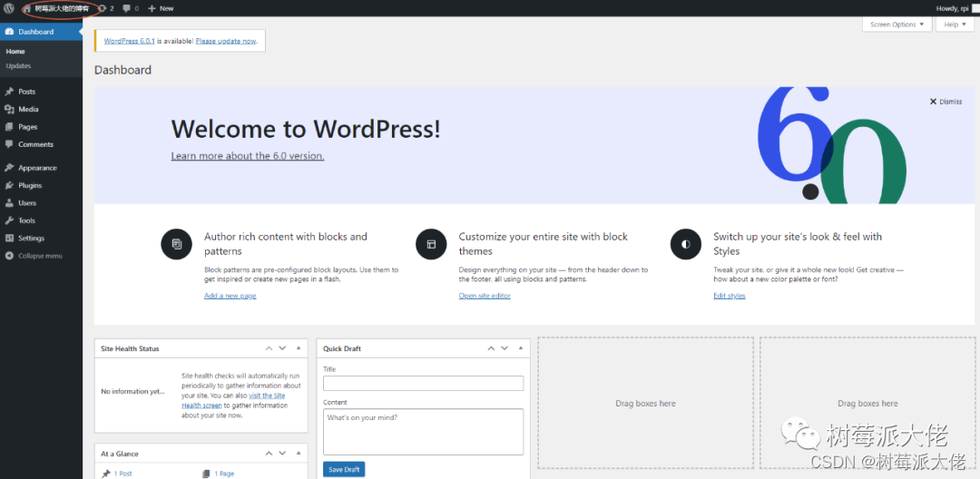
Task: Toggle the Quick Draft panel
Action: coord(521,348)
